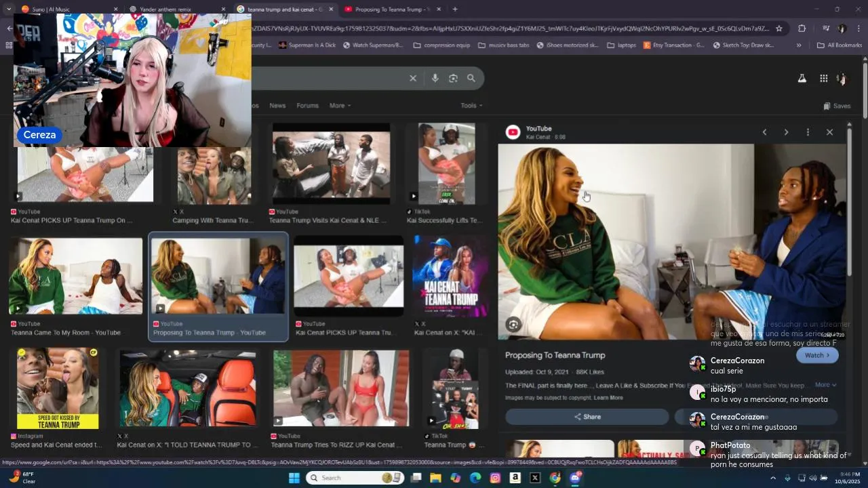Open Discord from the taskbar
The width and height of the screenshot is (868, 488).
pos(575,478)
